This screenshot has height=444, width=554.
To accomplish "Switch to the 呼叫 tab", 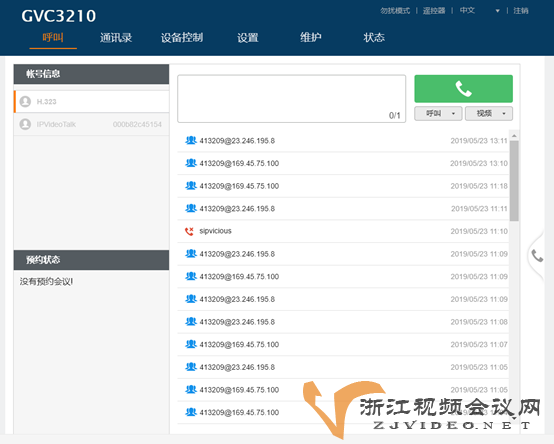I will [x=53, y=37].
